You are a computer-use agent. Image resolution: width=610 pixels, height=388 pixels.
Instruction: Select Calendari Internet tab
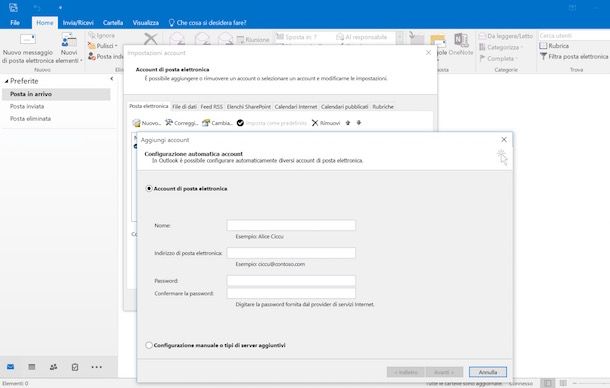(x=296, y=107)
